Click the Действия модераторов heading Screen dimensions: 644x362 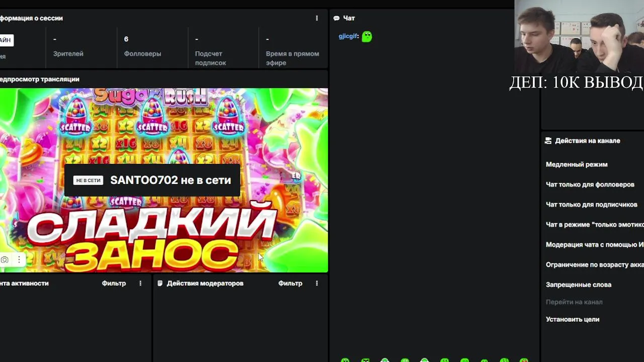(x=205, y=283)
